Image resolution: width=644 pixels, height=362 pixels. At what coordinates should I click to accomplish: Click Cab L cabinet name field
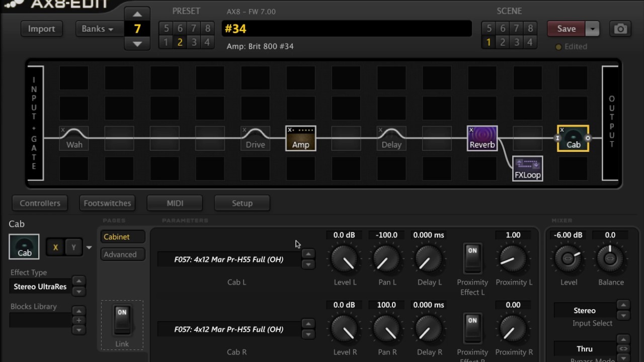[229, 259]
